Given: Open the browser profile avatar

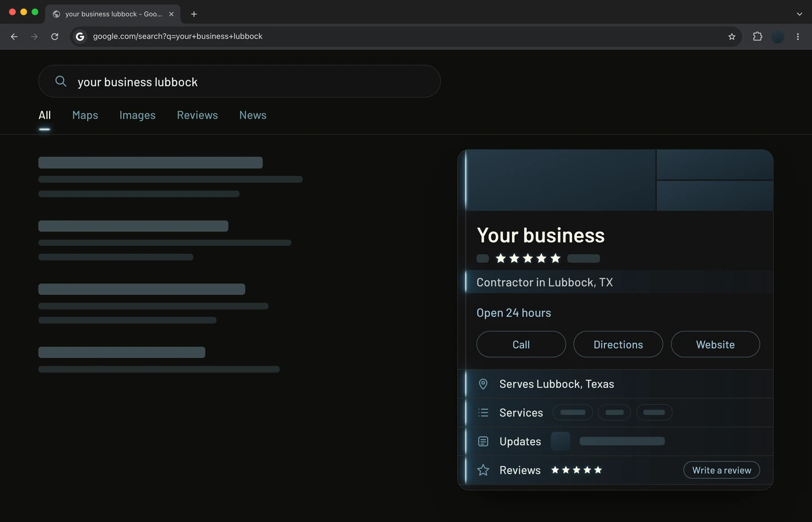Looking at the screenshot, I should (x=778, y=37).
